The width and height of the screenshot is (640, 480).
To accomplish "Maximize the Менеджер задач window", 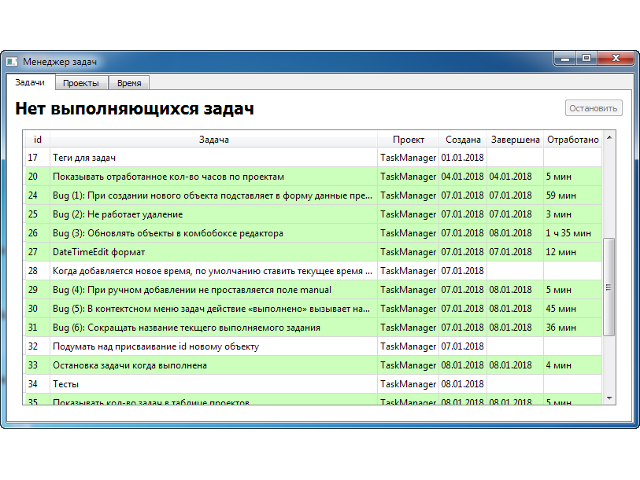I will (587, 59).
